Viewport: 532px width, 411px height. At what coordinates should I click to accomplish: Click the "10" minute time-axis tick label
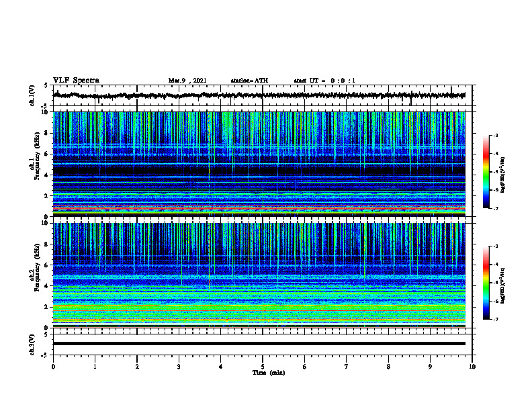[472, 367]
